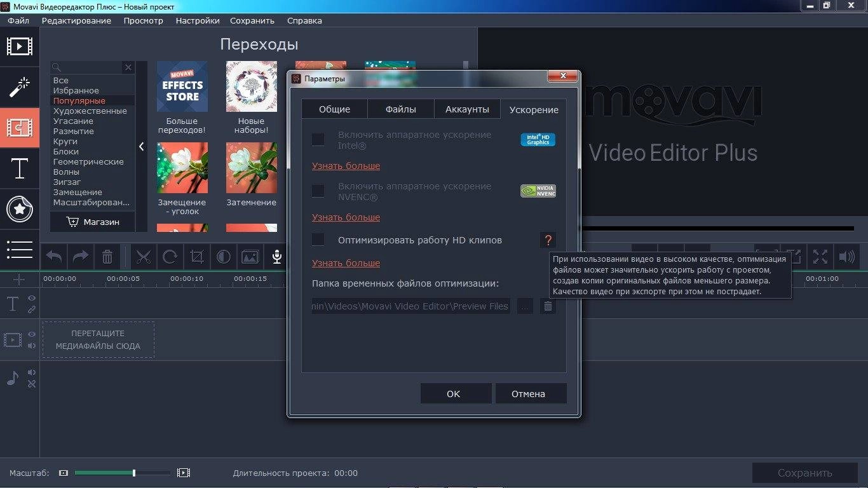Open the Clip properties picture icon

pyautogui.click(x=250, y=257)
